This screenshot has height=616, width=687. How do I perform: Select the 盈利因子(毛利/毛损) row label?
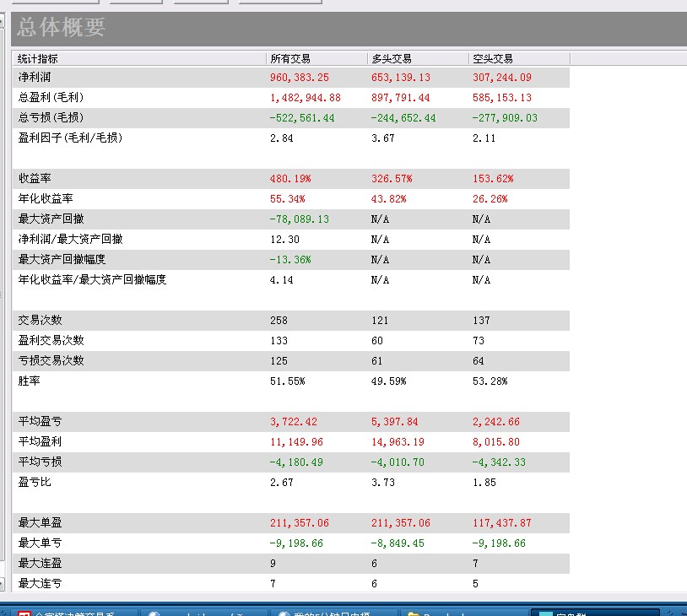point(70,138)
